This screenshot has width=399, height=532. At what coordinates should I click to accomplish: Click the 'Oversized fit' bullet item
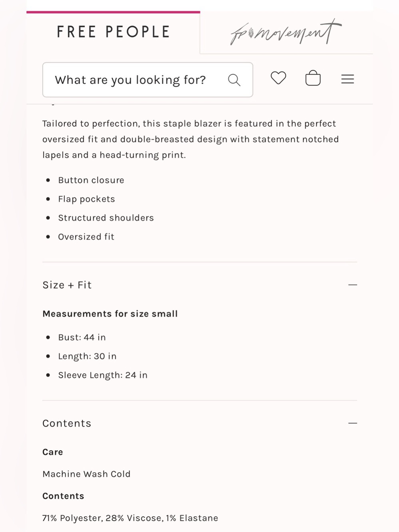click(x=86, y=237)
